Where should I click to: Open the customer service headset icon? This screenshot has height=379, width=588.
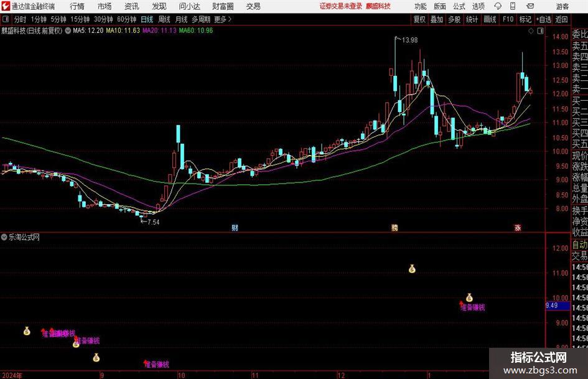tap(498, 6)
